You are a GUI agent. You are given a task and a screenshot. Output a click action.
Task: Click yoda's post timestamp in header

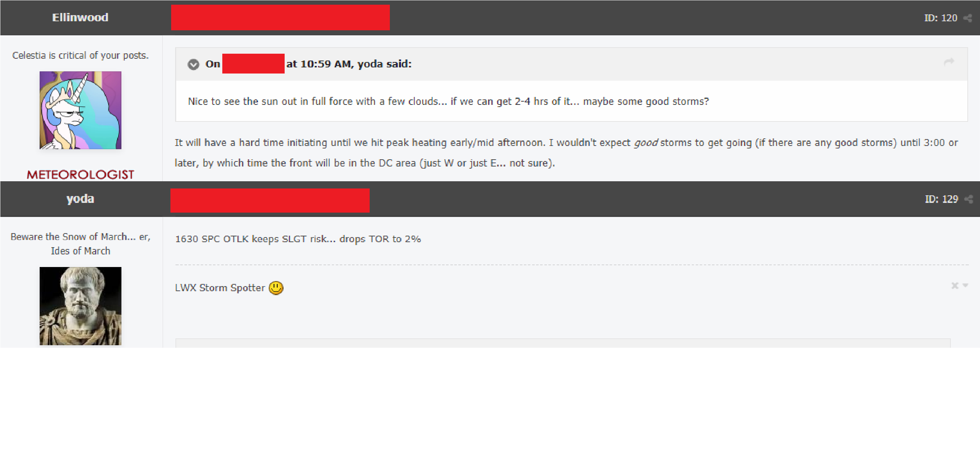(x=270, y=200)
